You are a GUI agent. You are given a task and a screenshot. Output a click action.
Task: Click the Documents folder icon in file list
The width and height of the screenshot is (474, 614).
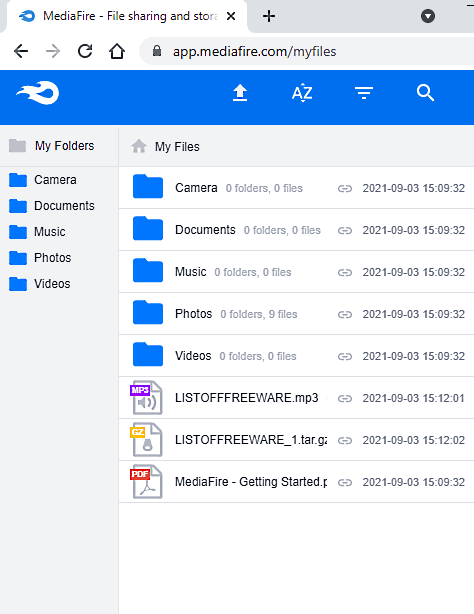(148, 229)
